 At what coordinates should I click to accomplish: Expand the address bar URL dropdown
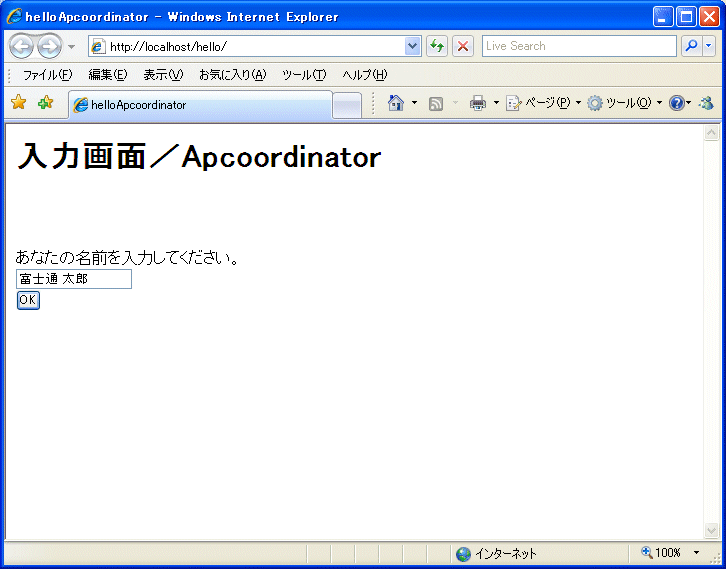point(413,46)
